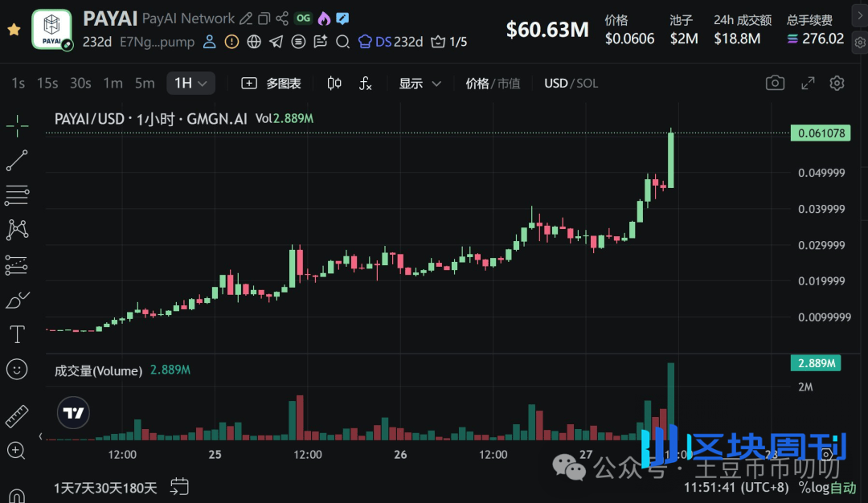868x503 pixels.
Task: Open the fx indicators menu
Action: (x=365, y=83)
